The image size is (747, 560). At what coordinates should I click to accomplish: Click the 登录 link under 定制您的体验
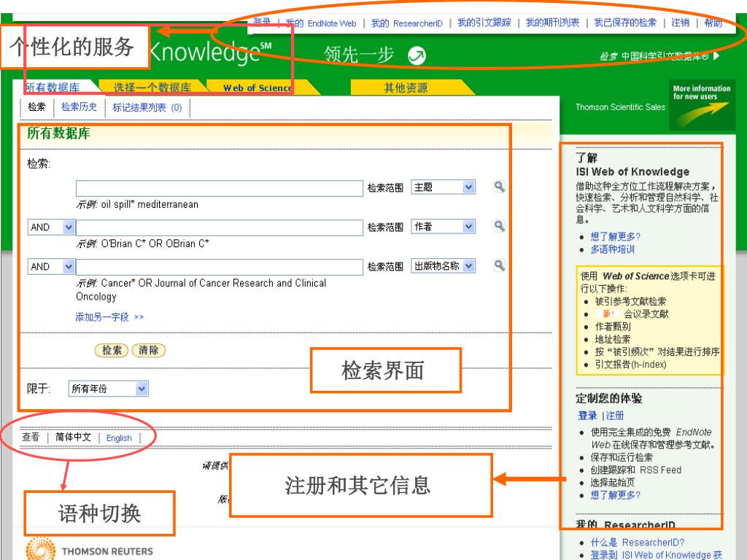587,416
